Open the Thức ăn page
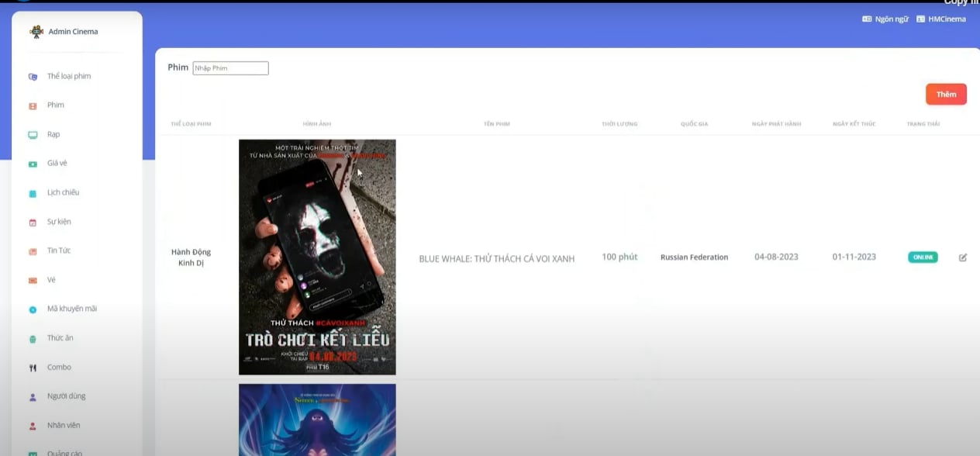 click(60, 338)
